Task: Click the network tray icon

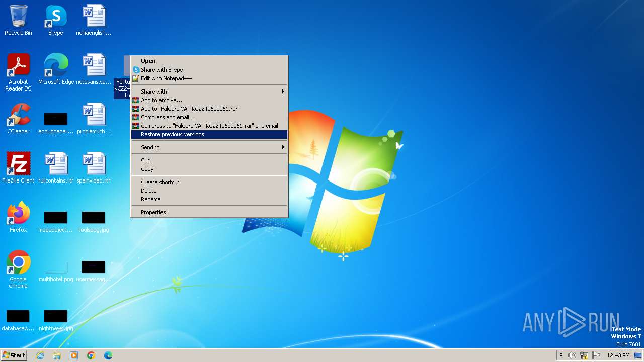Action: click(x=584, y=355)
